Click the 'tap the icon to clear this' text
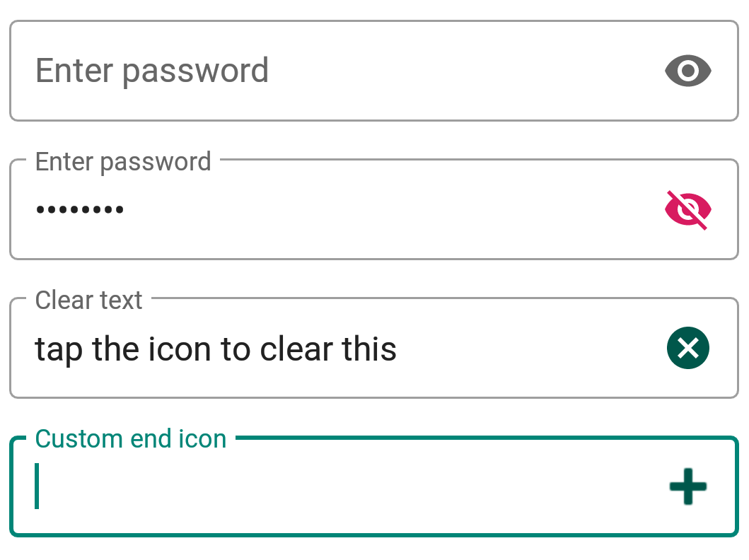The height and width of the screenshot is (560, 749). (x=216, y=349)
